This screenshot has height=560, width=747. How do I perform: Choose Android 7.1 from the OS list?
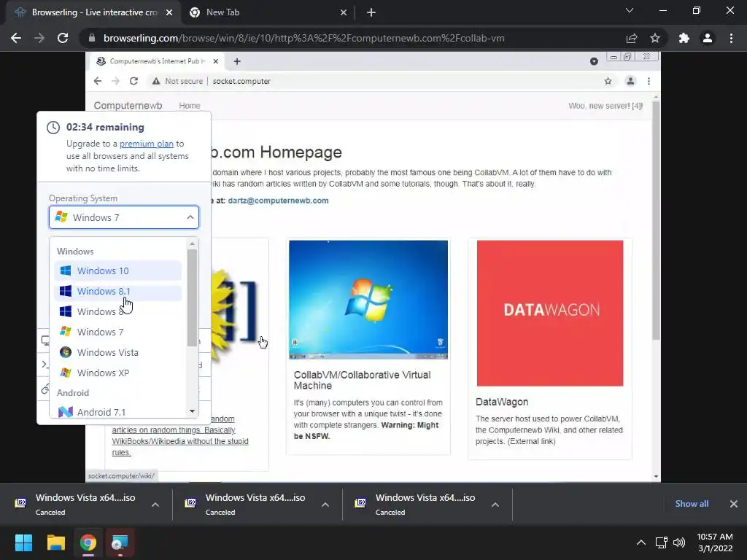[x=117, y=412]
